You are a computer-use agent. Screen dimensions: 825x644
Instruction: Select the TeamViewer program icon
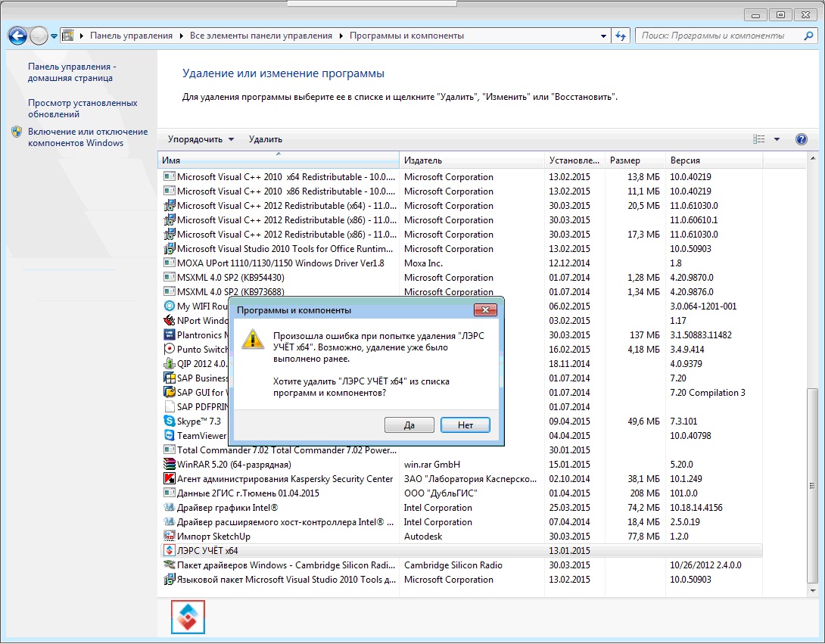170,436
